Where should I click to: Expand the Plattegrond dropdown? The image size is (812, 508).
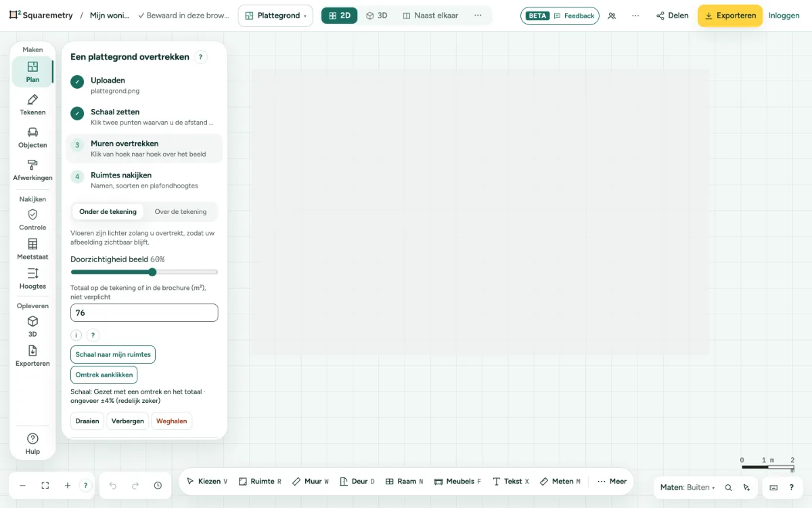pyautogui.click(x=275, y=16)
